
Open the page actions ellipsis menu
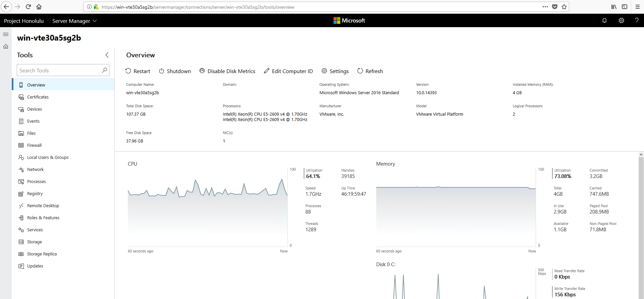tap(545, 7)
